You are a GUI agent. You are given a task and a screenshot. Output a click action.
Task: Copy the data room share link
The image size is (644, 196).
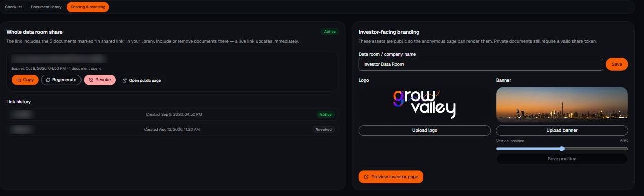tap(25, 80)
